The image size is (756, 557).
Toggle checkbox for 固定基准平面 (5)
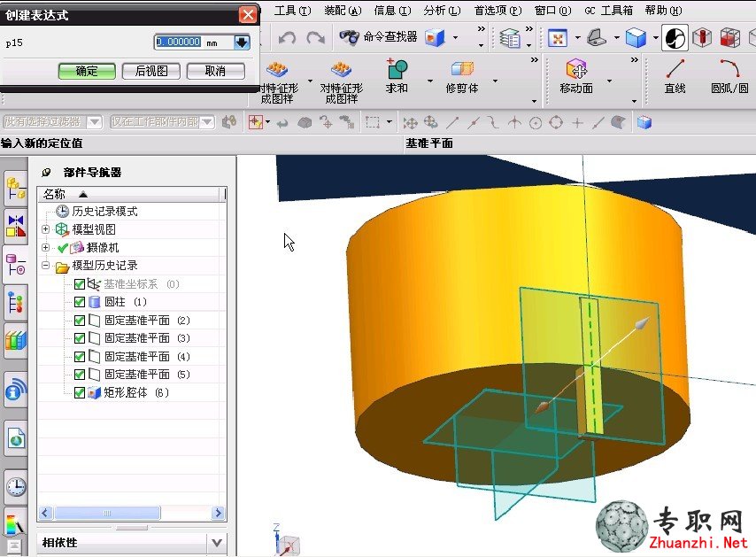[x=80, y=375]
